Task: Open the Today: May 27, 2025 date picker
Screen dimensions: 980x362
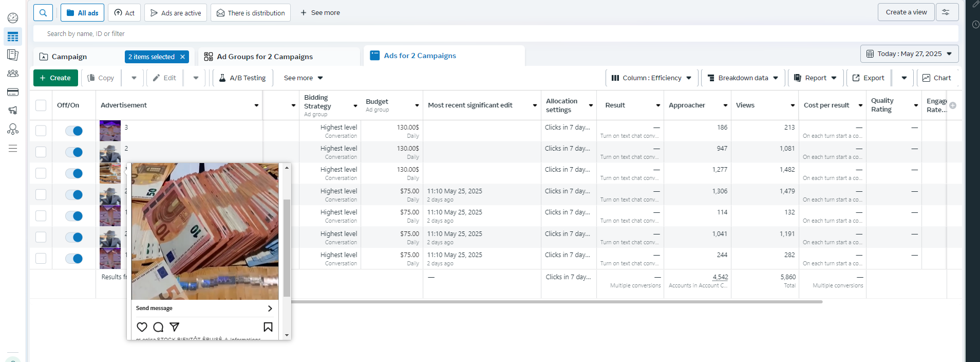Action: pos(909,54)
